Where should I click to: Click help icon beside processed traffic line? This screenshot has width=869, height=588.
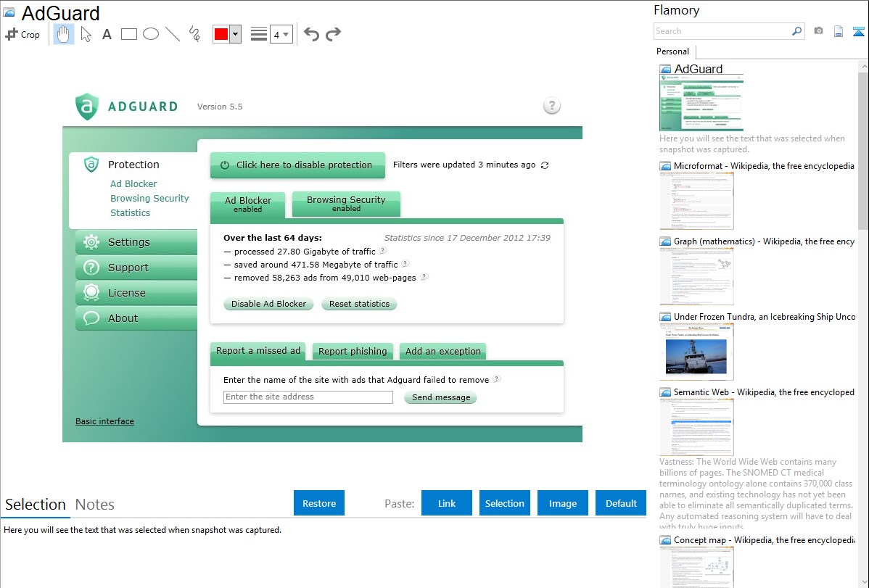pos(383,250)
